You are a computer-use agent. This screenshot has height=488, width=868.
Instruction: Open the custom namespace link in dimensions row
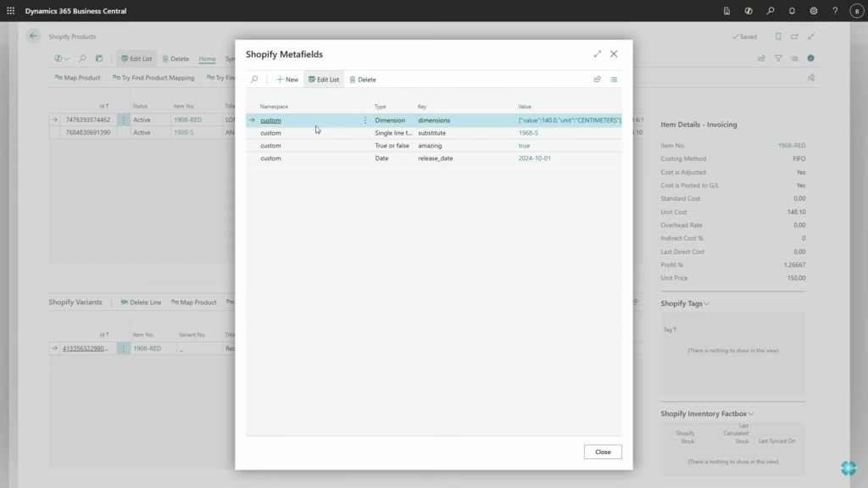click(270, 120)
